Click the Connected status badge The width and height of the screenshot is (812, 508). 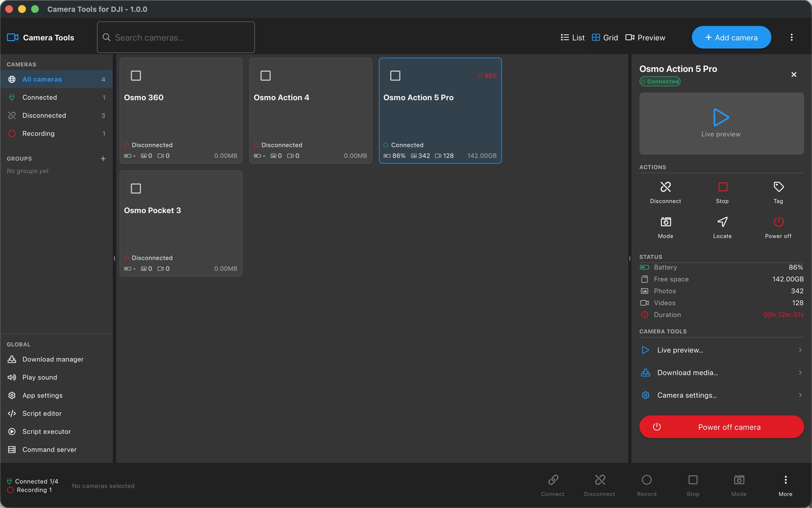tap(659, 81)
